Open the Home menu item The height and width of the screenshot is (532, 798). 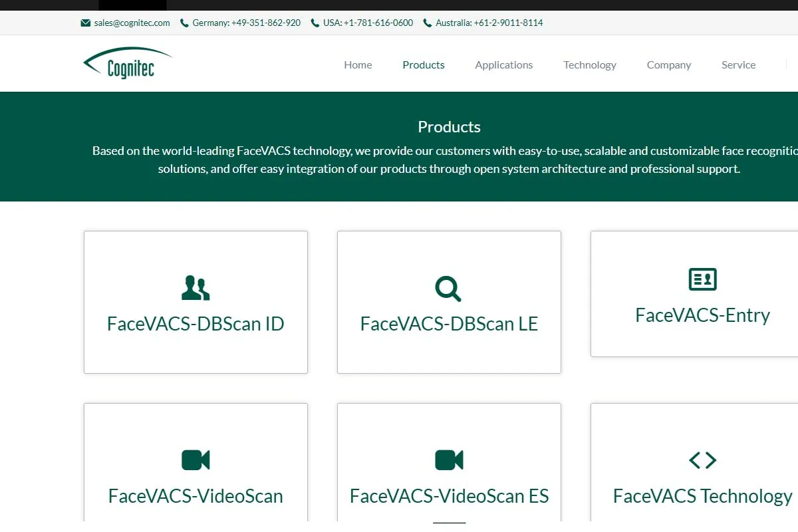tap(358, 65)
